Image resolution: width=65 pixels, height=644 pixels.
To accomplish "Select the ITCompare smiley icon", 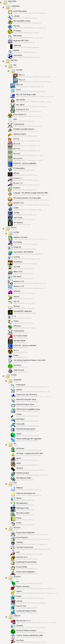I will pyautogui.click(x=10, y=32).
